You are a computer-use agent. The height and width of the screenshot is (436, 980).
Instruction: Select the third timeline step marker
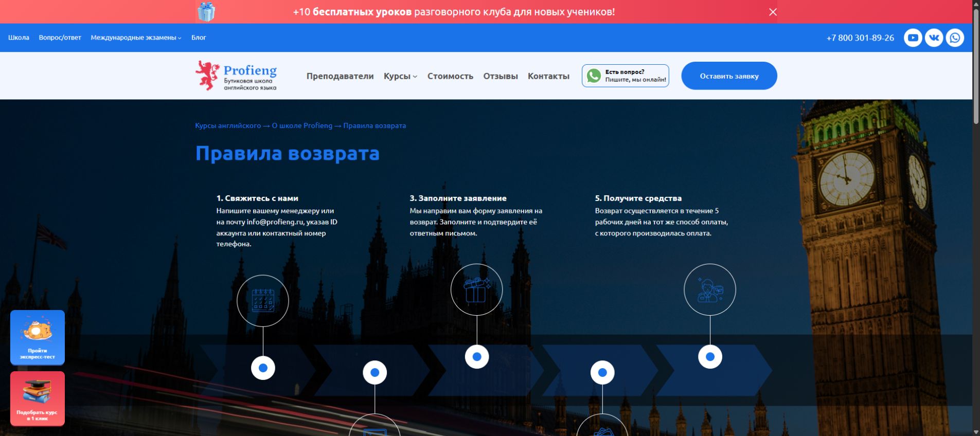(x=477, y=356)
